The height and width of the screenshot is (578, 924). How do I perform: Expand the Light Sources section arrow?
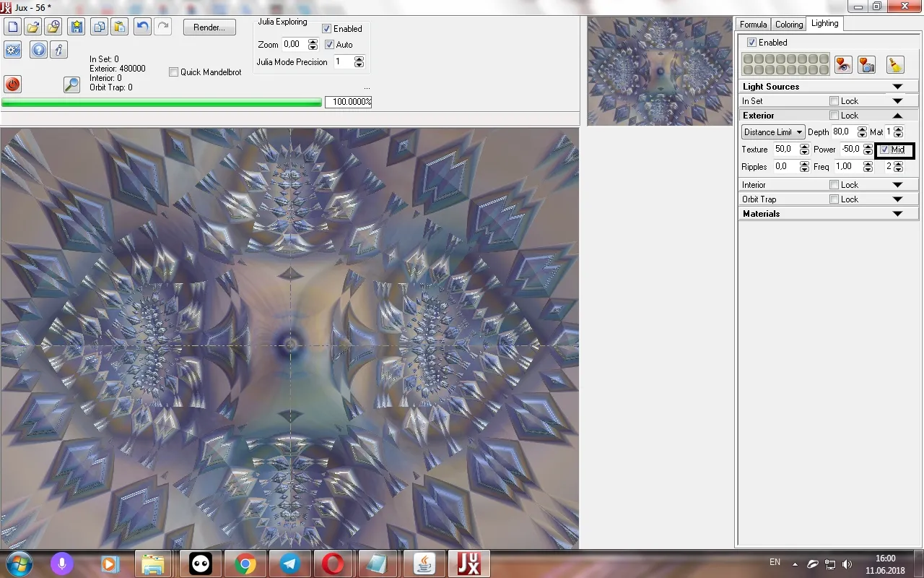click(897, 87)
